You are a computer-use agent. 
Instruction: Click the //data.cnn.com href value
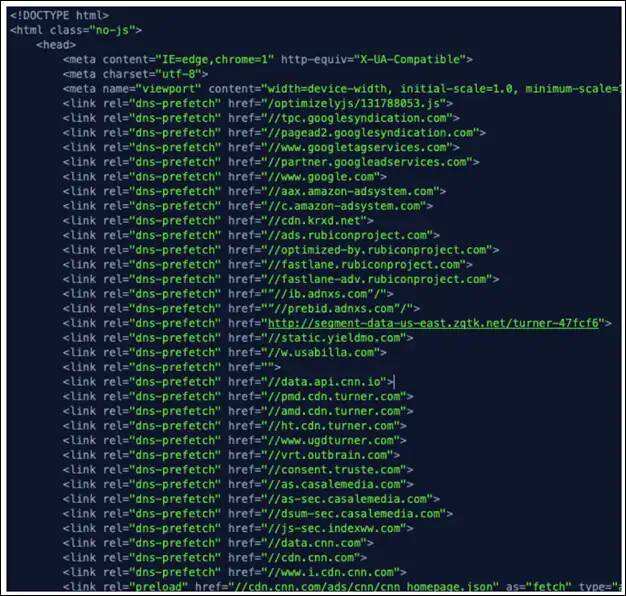coord(317,543)
